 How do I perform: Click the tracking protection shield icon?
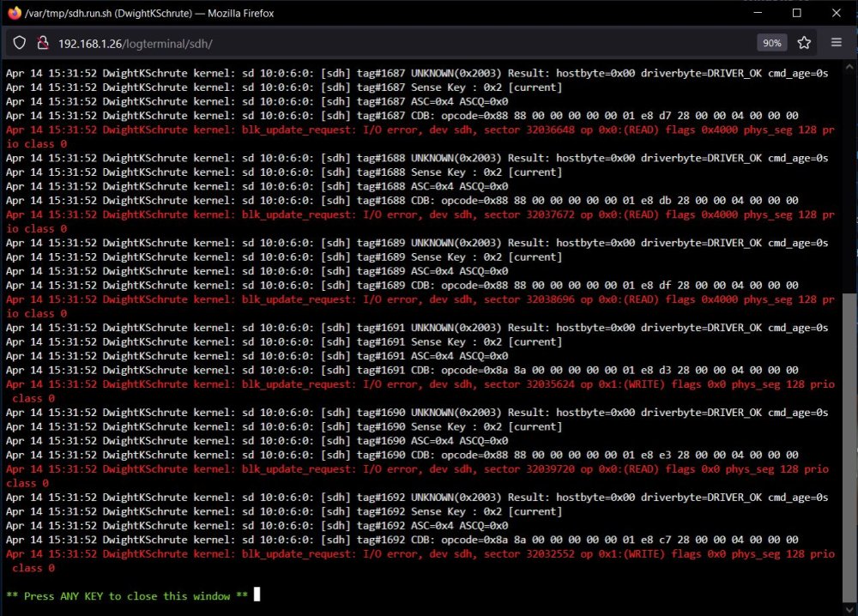20,43
